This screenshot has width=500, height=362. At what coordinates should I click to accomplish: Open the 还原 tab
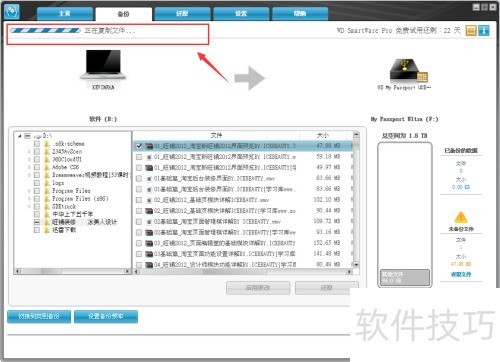click(182, 14)
